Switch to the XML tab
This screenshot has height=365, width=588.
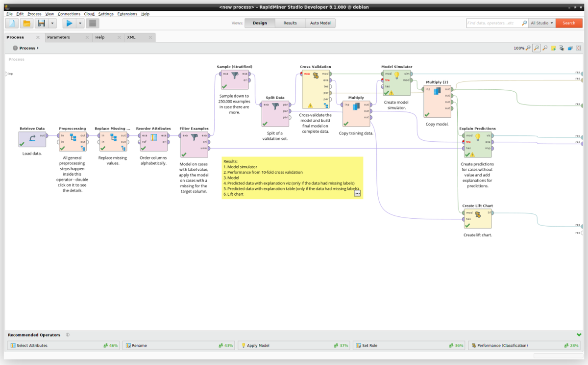pyautogui.click(x=131, y=37)
